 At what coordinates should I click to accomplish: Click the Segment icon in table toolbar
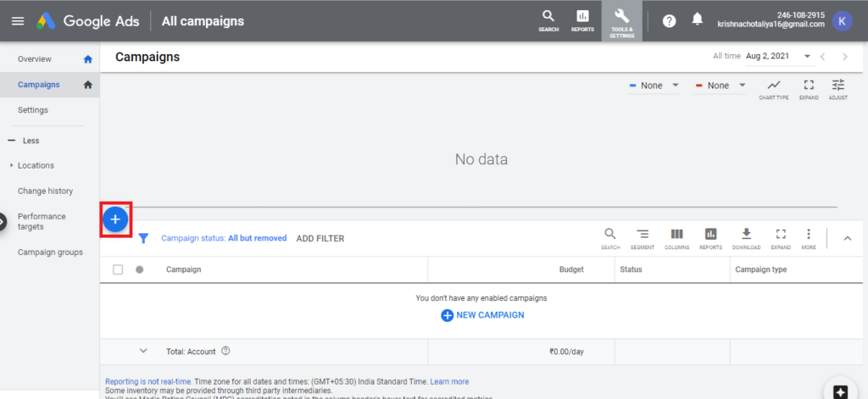pyautogui.click(x=643, y=237)
